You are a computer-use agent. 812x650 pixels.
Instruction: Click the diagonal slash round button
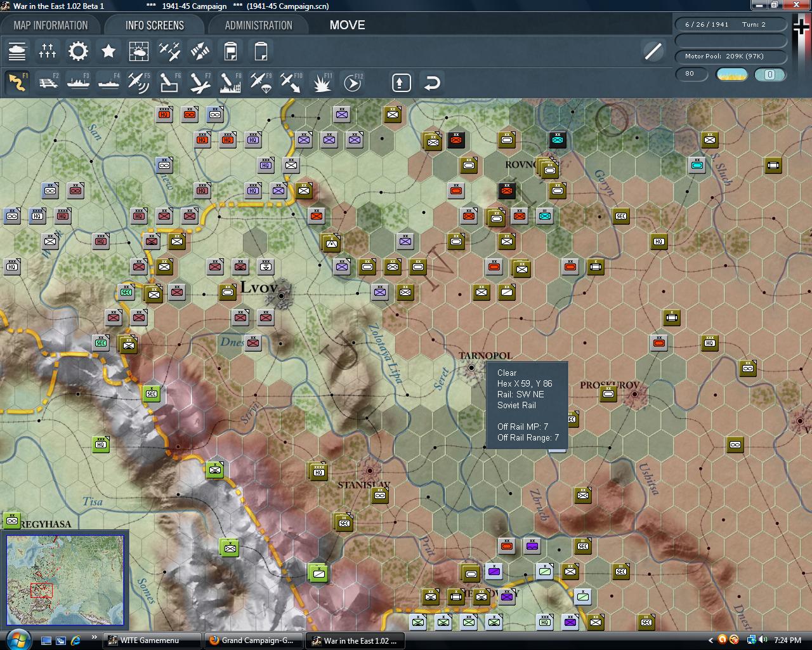[x=653, y=51]
